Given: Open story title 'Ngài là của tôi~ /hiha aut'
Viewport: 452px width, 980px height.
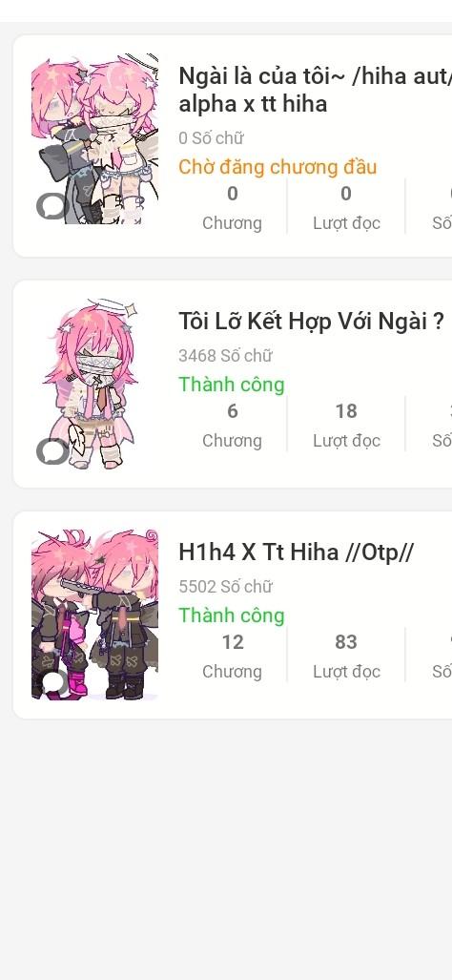Looking at the screenshot, I should coord(316,90).
